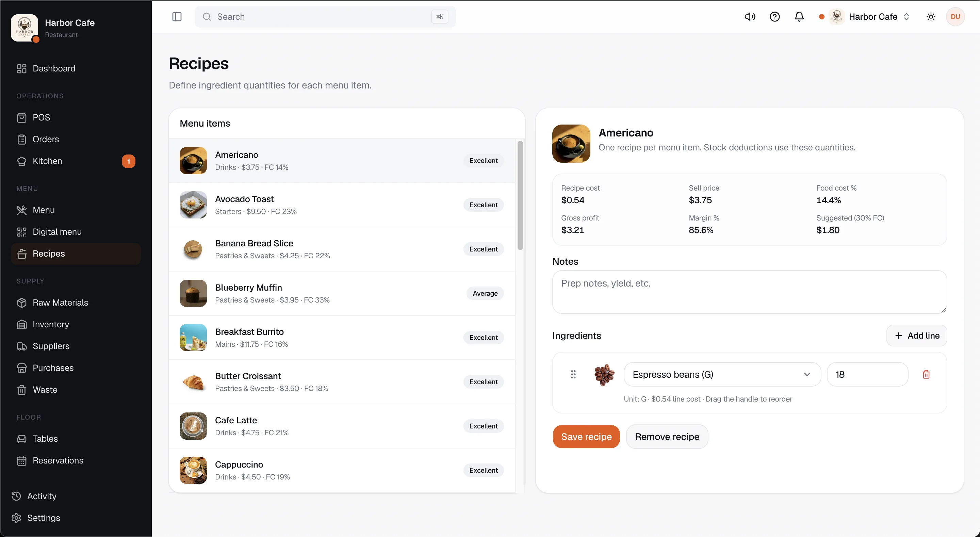Click the Purchases store icon

pyautogui.click(x=22, y=368)
